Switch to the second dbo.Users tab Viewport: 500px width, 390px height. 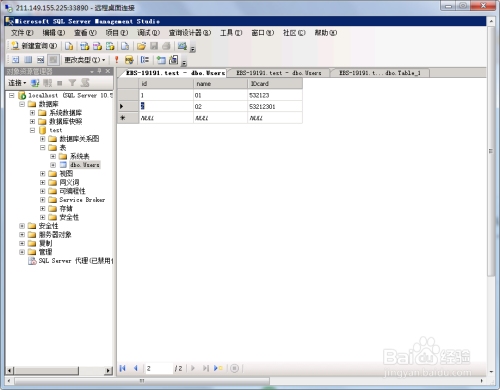point(279,73)
